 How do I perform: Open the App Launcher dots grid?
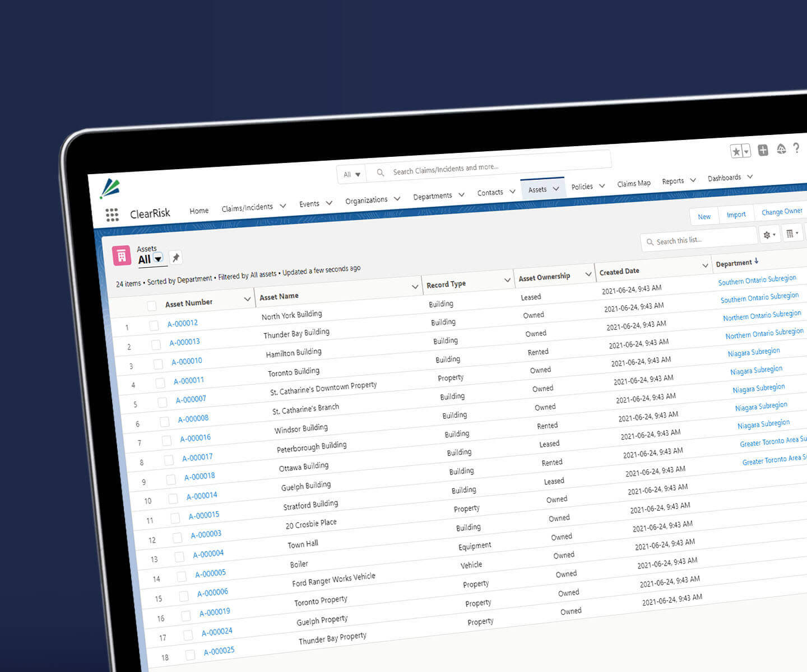[x=112, y=215]
